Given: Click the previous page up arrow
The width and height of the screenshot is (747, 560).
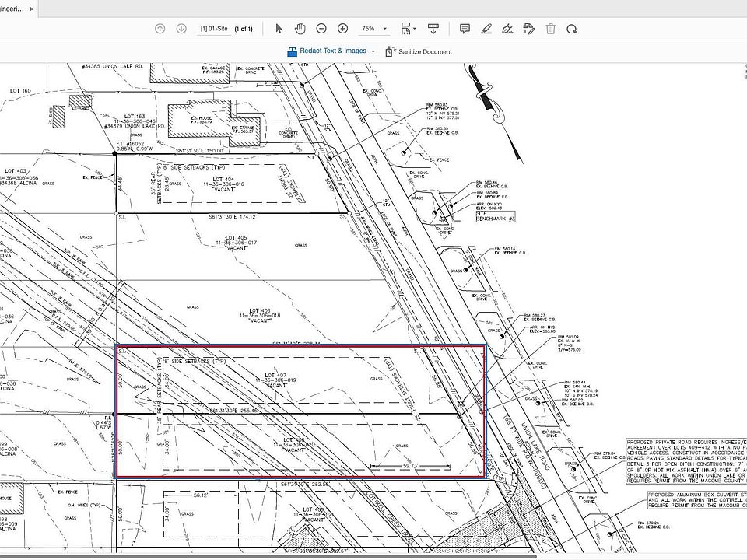Looking at the screenshot, I should point(160,29).
